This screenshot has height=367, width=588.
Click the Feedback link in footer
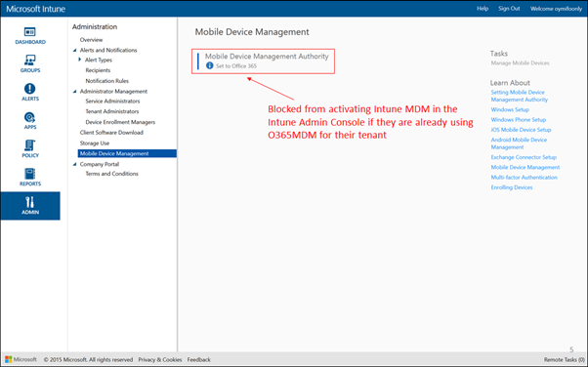coord(198,359)
